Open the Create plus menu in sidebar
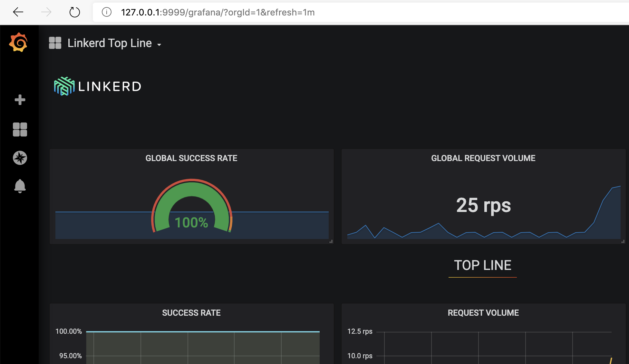Screen dimensions: 629x364 tap(20, 100)
